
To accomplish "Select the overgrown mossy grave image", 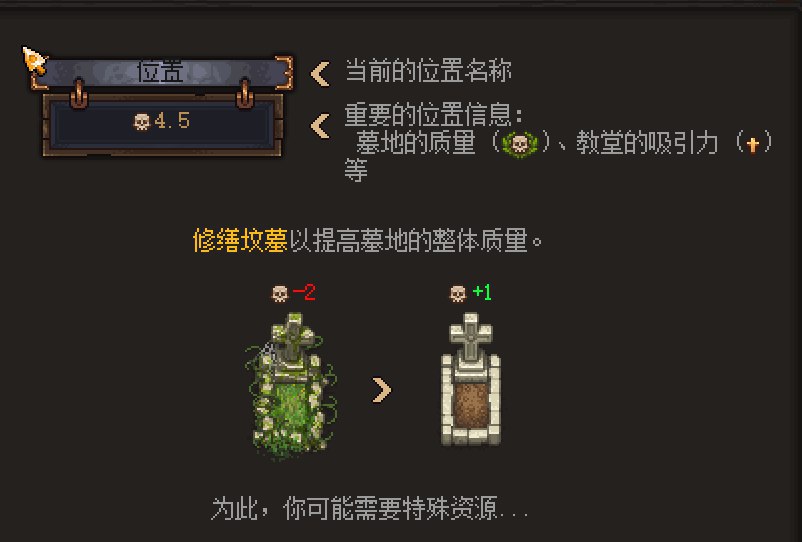I will tap(291, 386).
